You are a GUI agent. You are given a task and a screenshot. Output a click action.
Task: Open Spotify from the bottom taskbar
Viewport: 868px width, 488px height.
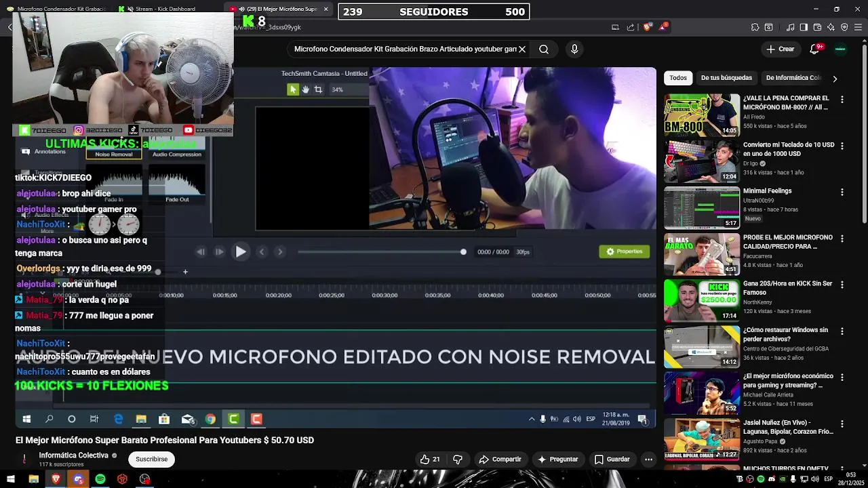click(x=100, y=479)
